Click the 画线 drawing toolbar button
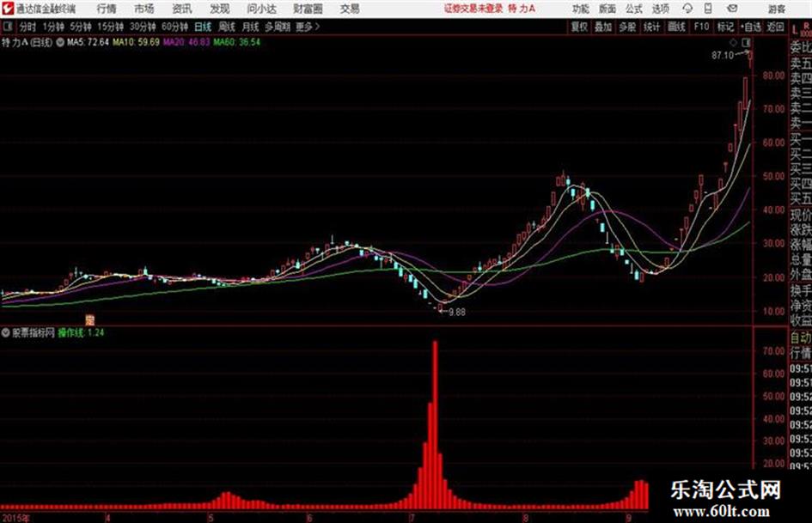Viewport: 812px width, 523px height. [676, 27]
